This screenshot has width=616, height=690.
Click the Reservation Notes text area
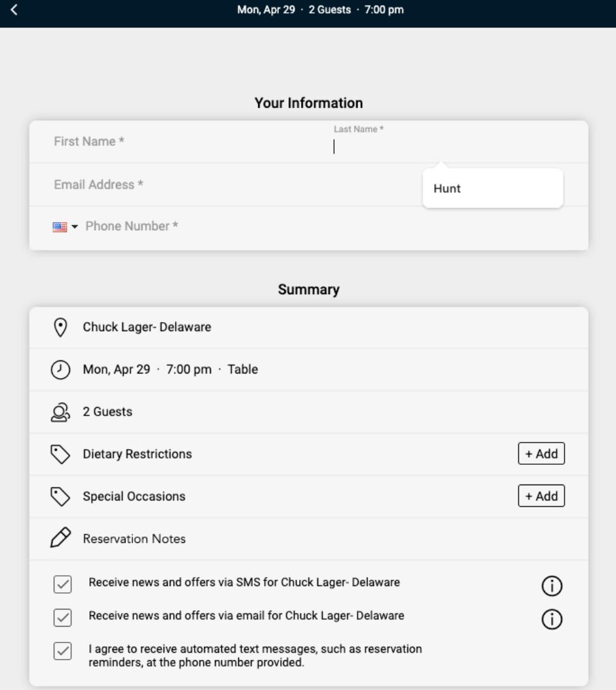pos(317,539)
